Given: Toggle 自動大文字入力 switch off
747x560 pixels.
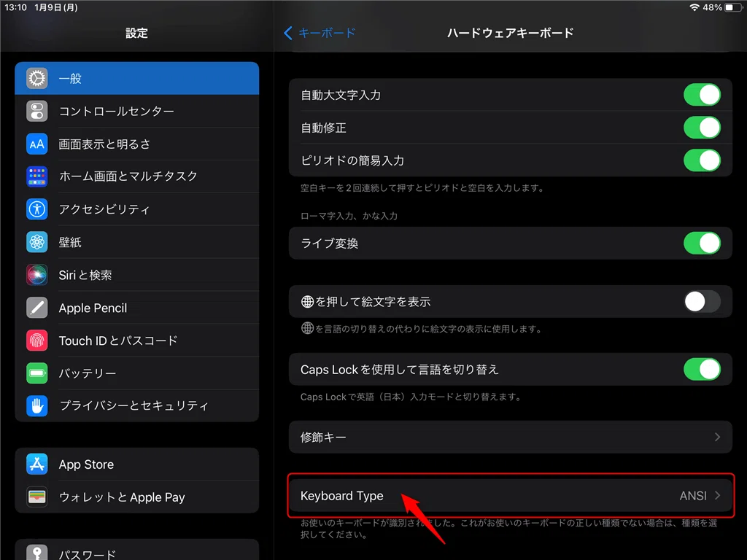Looking at the screenshot, I should pos(702,95).
